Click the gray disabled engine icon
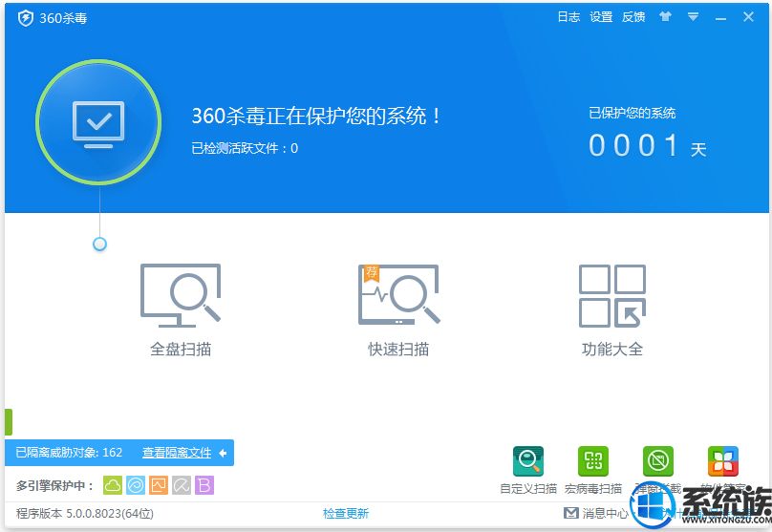This screenshot has width=772, height=532. click(182, 485)
